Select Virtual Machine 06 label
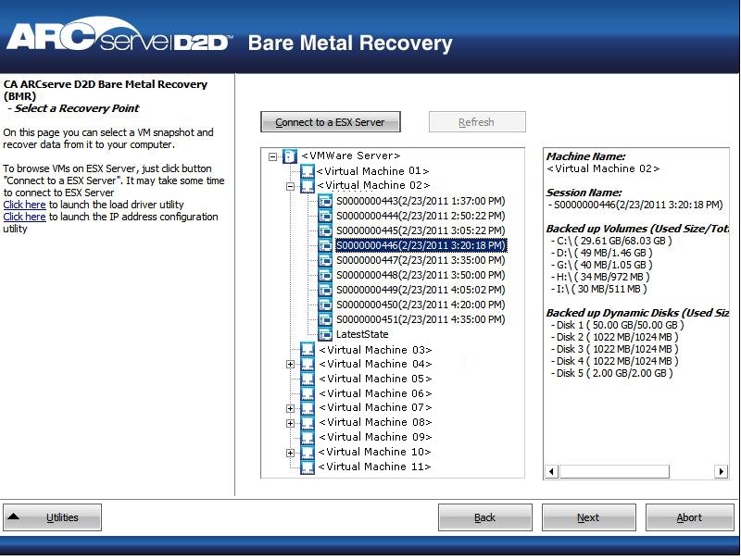This screenshot has width=741, height=560. pos(375,393)
